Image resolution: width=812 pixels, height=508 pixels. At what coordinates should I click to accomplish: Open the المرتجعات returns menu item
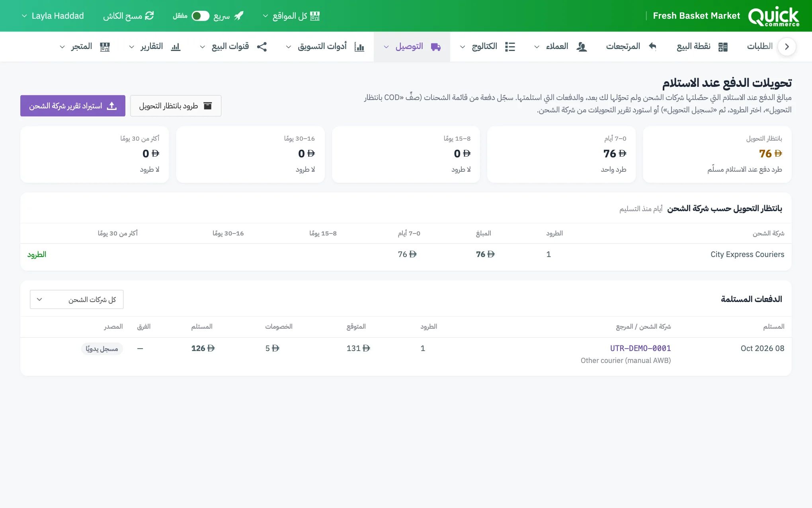631,47
